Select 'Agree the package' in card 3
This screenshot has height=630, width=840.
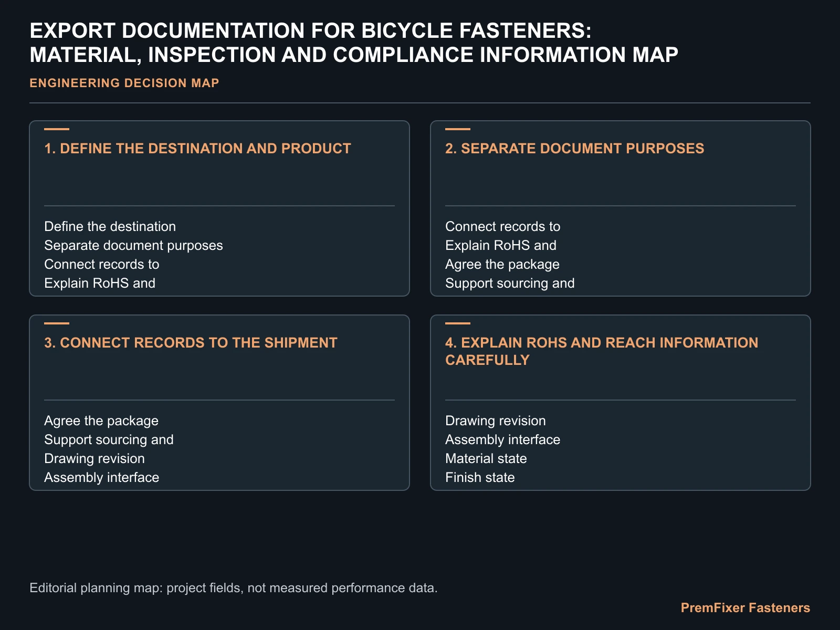click(x=101, y=421)
